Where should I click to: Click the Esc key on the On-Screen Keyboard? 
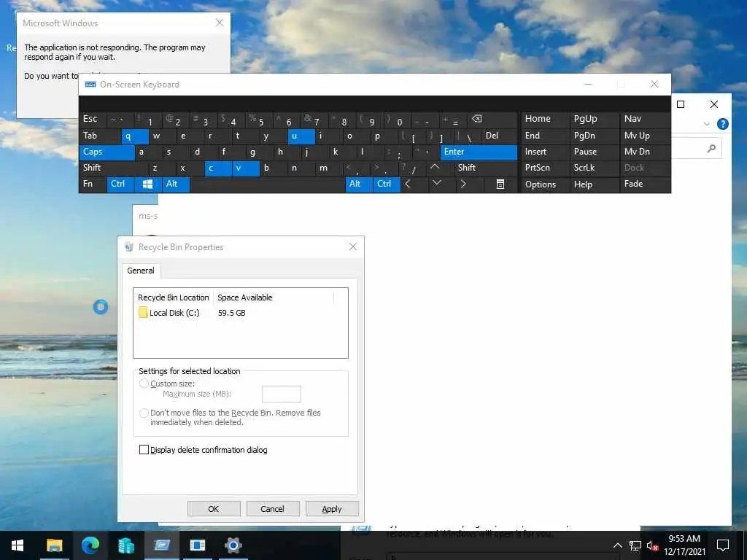coord(93,119)
